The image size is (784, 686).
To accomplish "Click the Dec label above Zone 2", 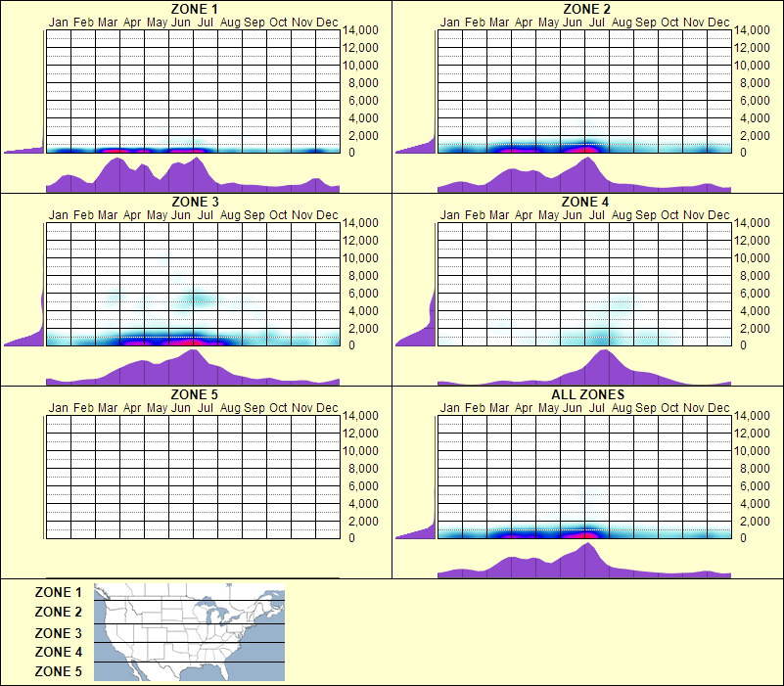I will click(718, 23).
